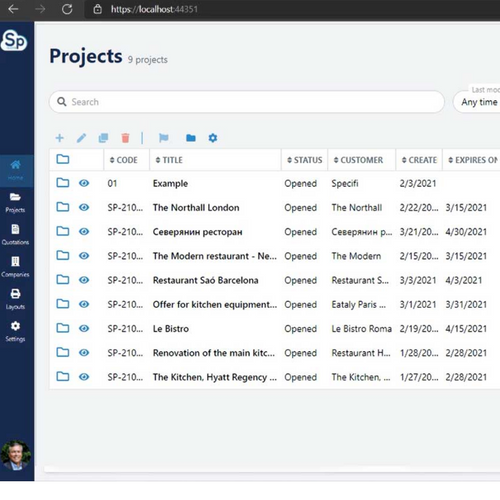Image resolution: width=500 pixels, height=500 pixels.
Task: Sort table by the CODE column
Action: click(x=124, y=160)
